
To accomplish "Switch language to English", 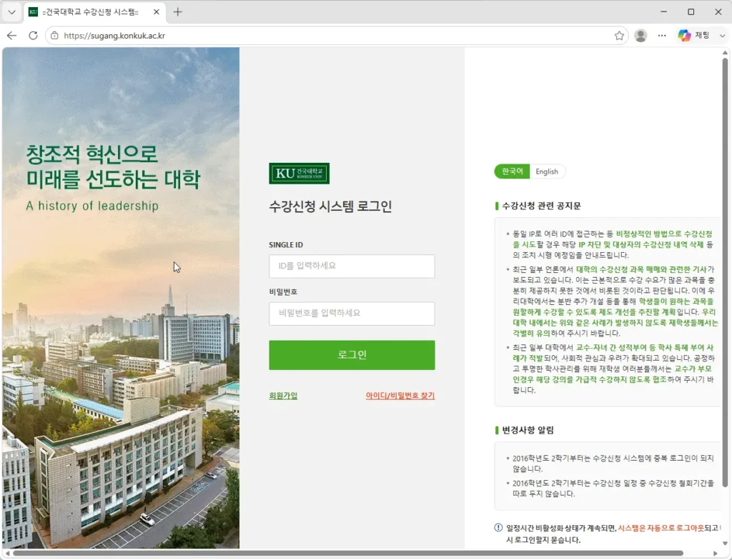I will click(x=547, y=171).
